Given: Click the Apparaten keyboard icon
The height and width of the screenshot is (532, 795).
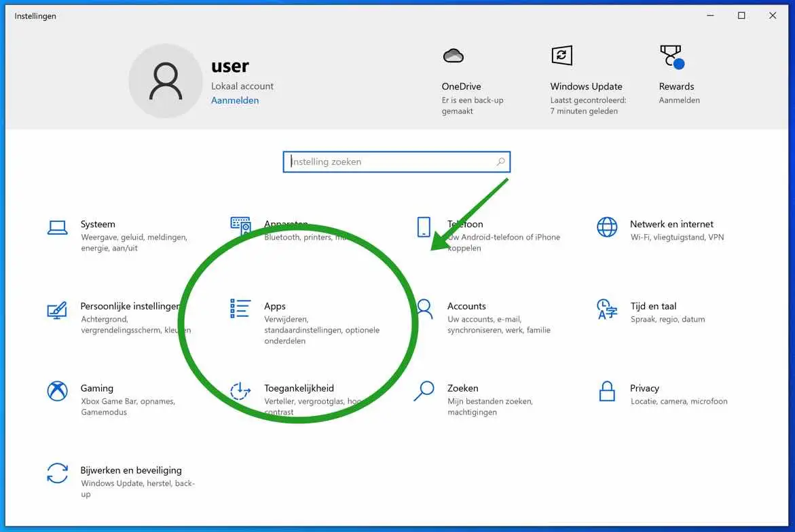Looking at the screenshot, I should pyautogui.click(x=240, y=226).
